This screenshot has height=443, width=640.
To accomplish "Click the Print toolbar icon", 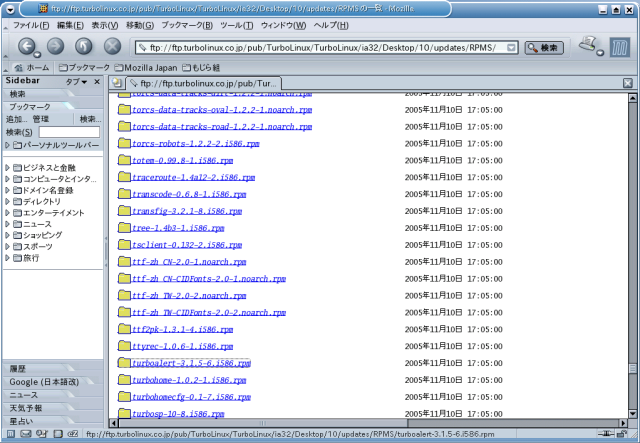I will [588, 44].
